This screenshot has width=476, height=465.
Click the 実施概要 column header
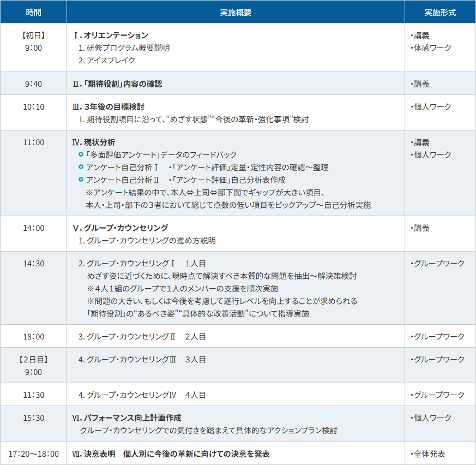(x=236, y=12)
